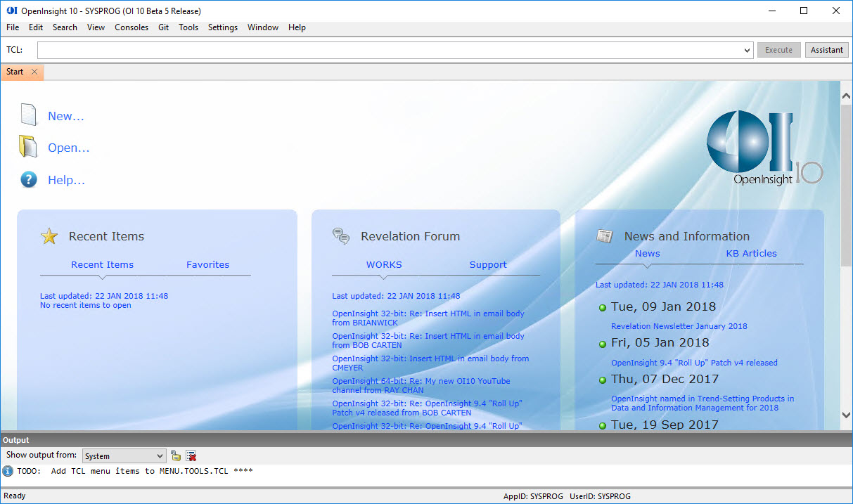Open the Help menu in the menu bar

[297, 27]
